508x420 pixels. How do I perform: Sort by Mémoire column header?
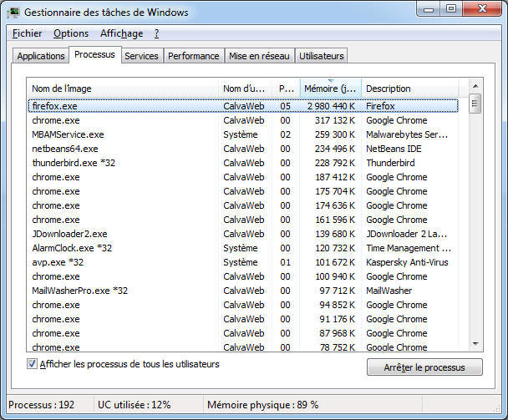coord(331,89)
